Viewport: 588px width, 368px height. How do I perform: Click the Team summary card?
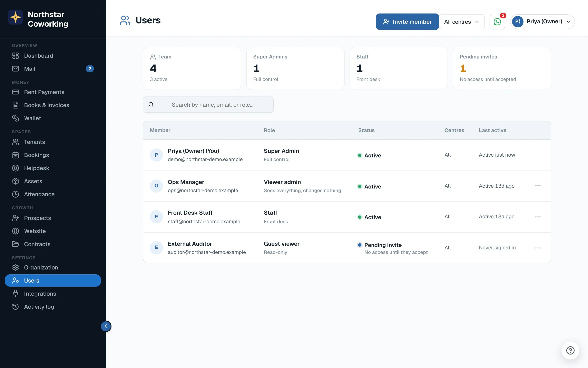(x=192, y=68)
